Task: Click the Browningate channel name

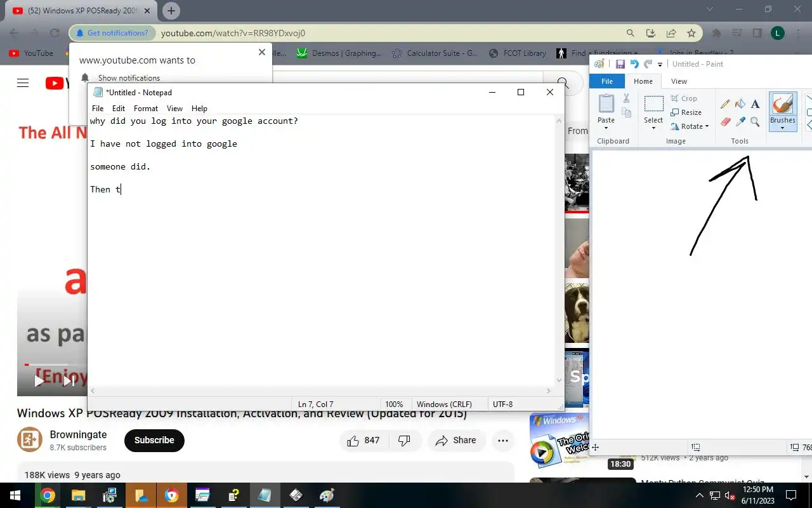Action: (x=78, y=434)
